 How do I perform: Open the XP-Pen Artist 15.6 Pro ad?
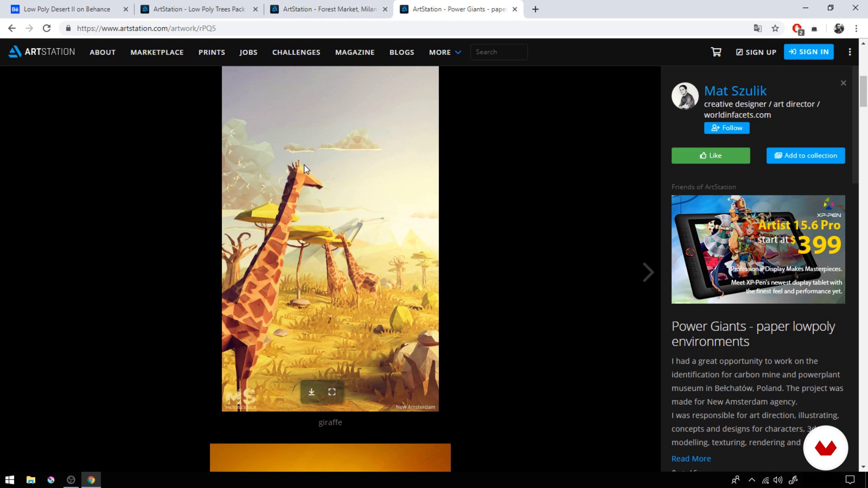point(758,249)
